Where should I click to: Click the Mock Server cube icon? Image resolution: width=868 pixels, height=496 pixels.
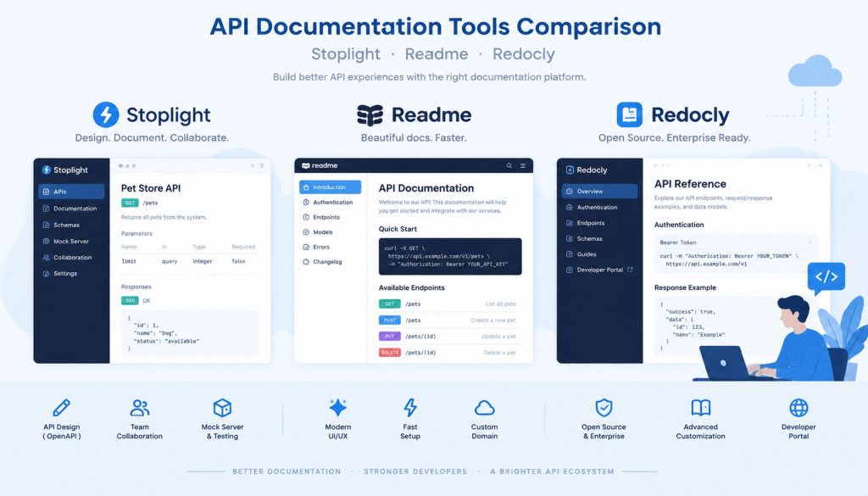(222, 408)
